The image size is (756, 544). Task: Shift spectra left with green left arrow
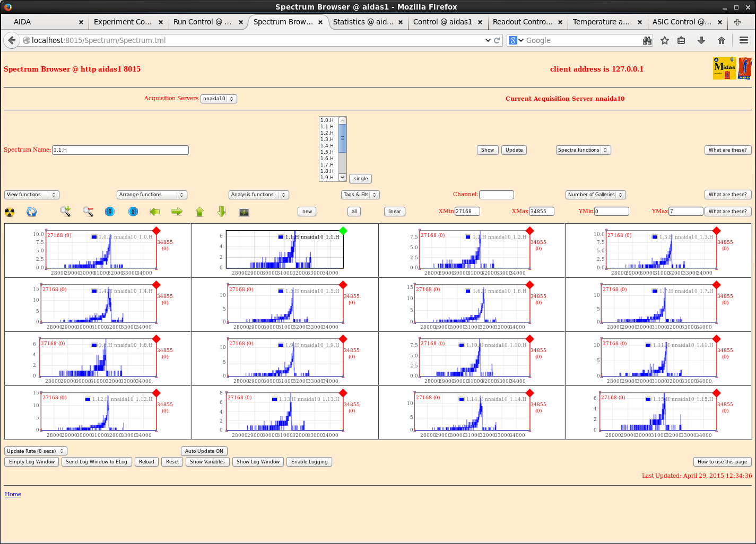click(x=155, y=212)
